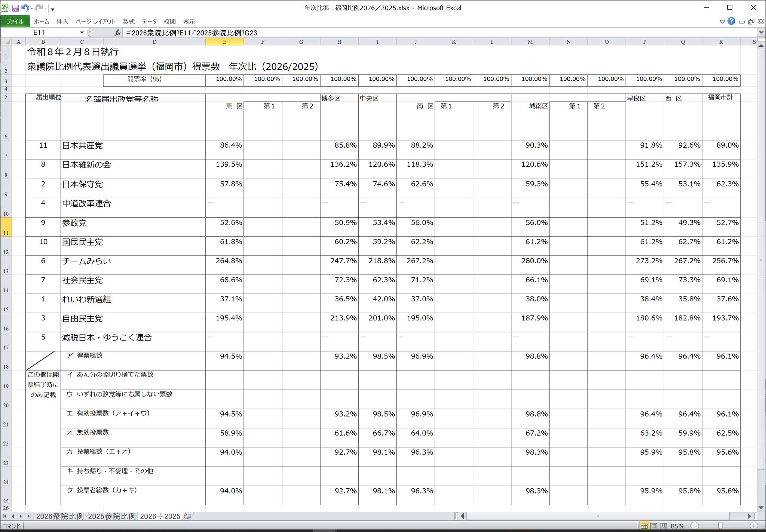Image resolution: width=766 pixels, height=532 pixels.
Task: Open Excel Help question mark icon
Action: (x=732, y=21)
